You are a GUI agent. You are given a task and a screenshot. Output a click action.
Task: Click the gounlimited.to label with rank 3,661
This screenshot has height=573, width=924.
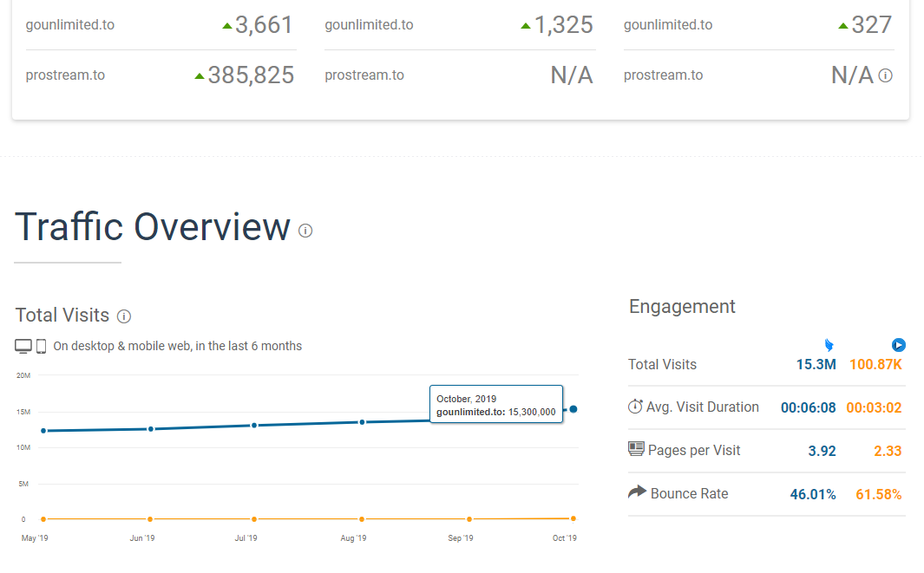tap(70, 25)
